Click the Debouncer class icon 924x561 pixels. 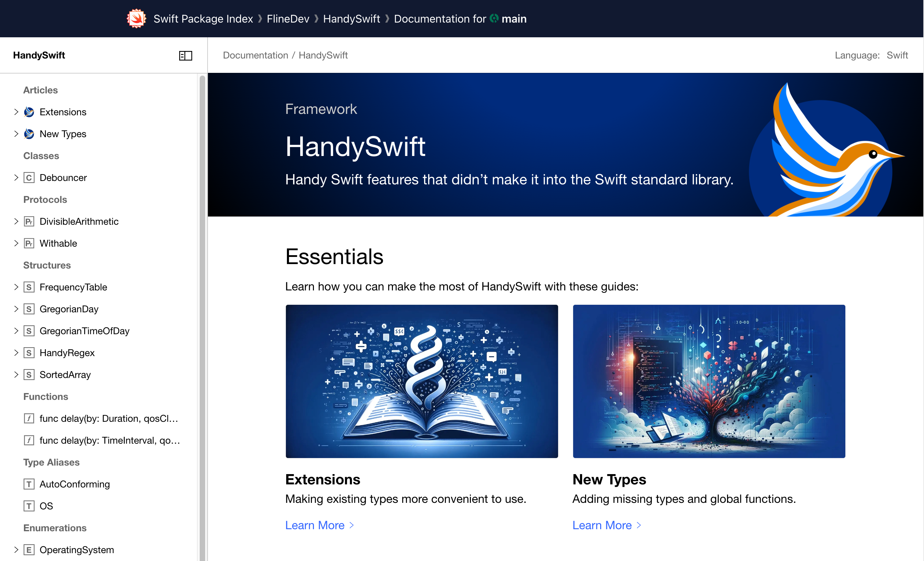[29, 178]
